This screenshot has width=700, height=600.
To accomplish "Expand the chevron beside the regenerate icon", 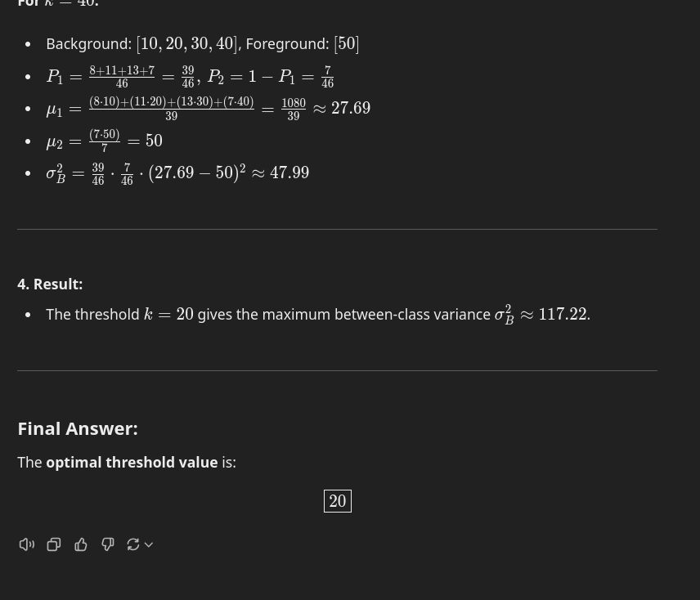I will 148,544.
